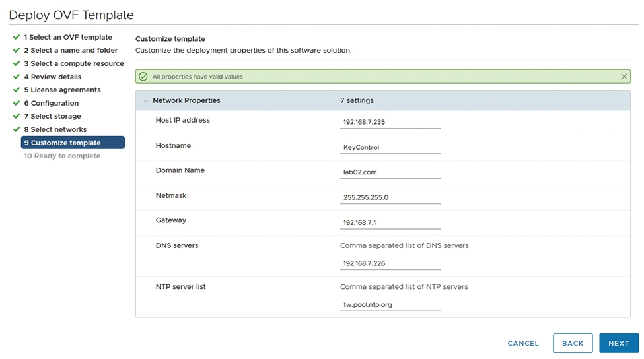Jump to step 8 Select networks
The height and width of the screenshot is (359, 644).
point(55,129)
